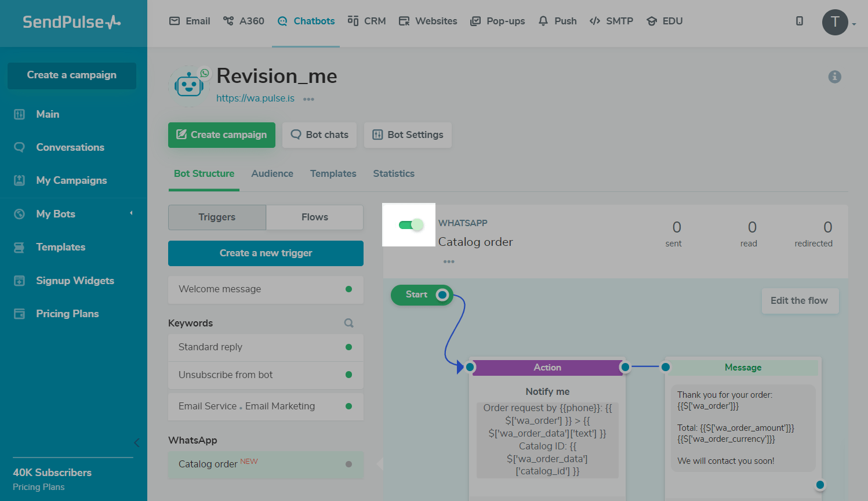
Task: Switch to the Flows tab
Action: pyautogui.click(x=314, y=217)
